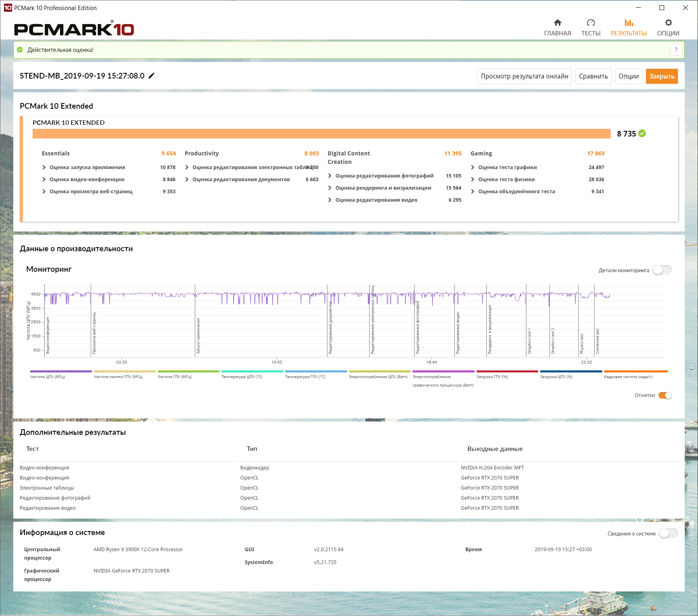Select the Results (Результаты) bar chart icon
Image resolution: width=698 pixels, height=616 pixels.
tap(628, 23)
